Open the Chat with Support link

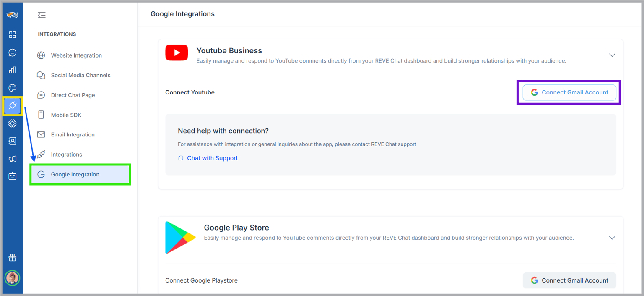coord(208,158)
